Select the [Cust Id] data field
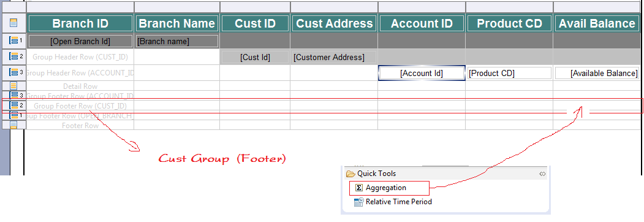Viewport: 644px width, 222px height. 255,57
